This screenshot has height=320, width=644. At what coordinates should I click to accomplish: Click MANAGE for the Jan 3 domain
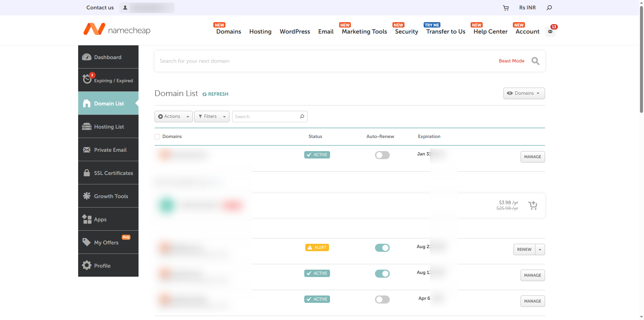[533, 157]
